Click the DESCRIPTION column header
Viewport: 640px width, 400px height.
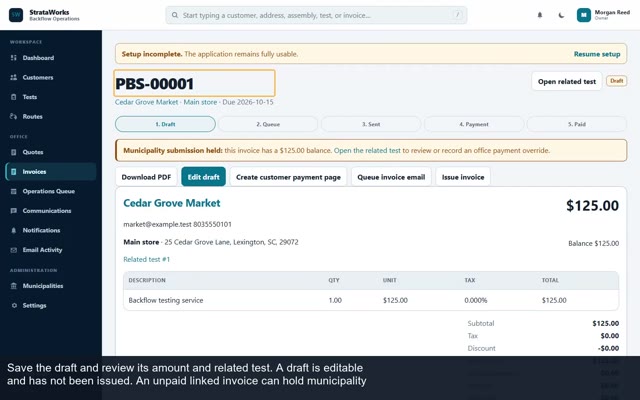click(147, 280)
